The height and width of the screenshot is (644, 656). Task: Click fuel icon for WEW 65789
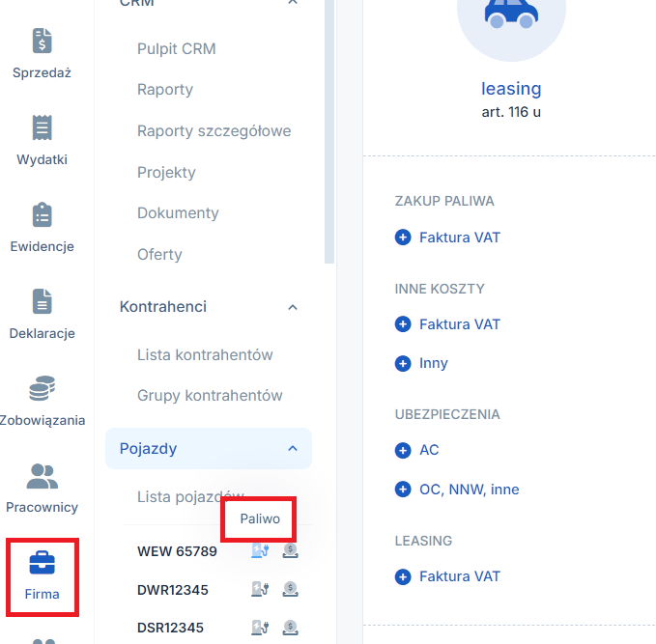[260, 550]
